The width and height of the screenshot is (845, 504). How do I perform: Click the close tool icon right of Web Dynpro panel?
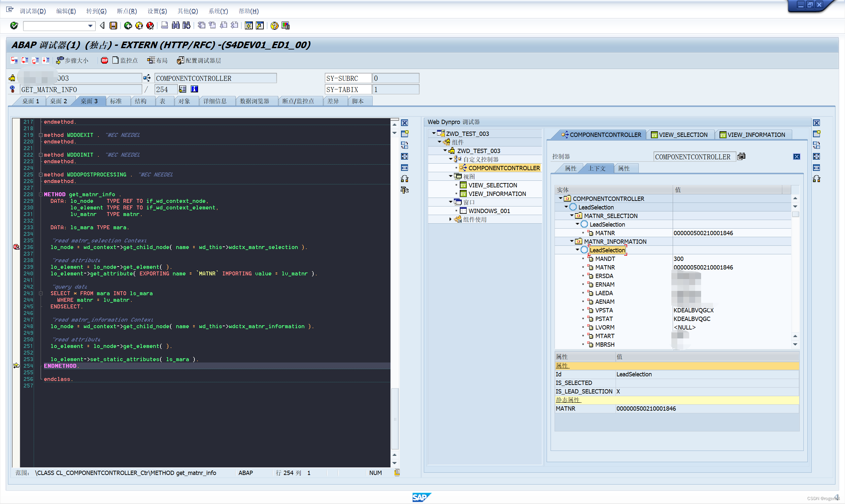coord(817,123)
